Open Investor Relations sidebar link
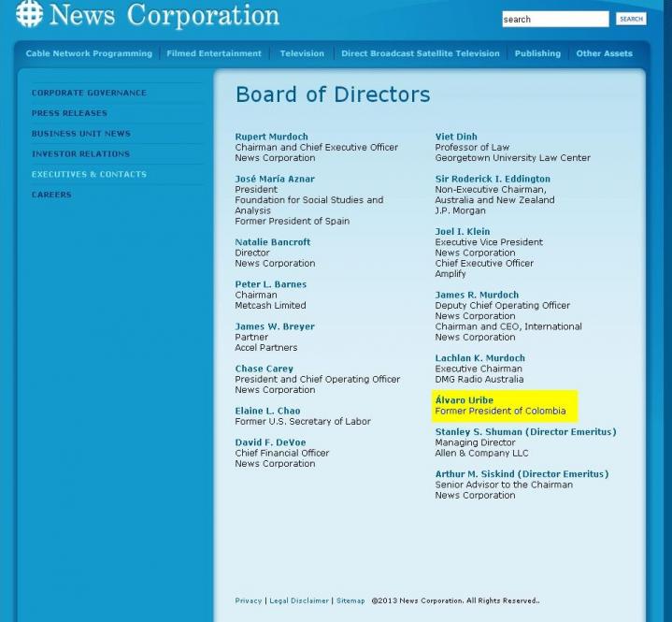 (x=80, y=153)
